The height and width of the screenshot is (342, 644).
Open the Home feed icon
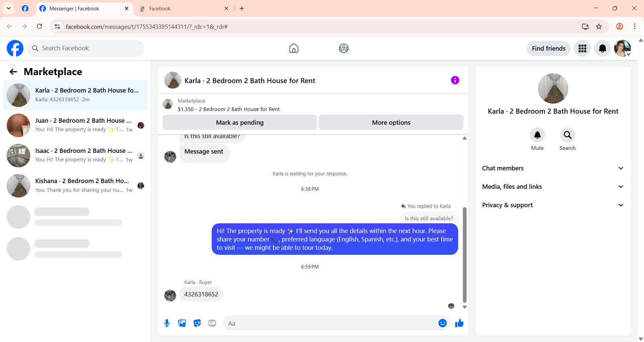(293, 48)
